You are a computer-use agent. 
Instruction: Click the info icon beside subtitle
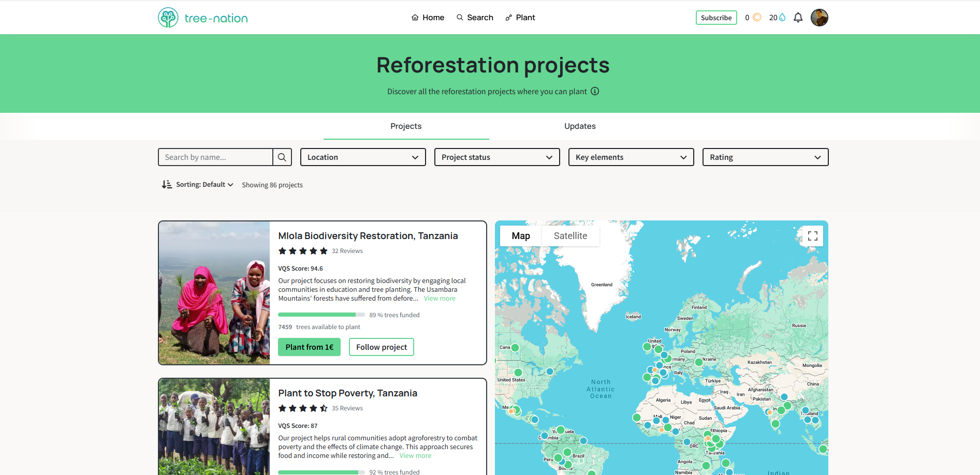point(595,91)
